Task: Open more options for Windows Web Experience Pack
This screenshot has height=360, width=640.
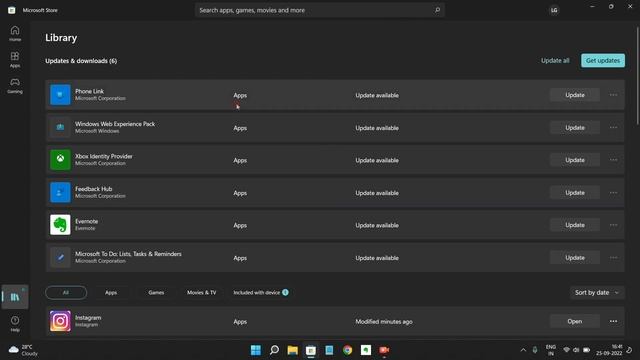Action: (x=613, y=127)
